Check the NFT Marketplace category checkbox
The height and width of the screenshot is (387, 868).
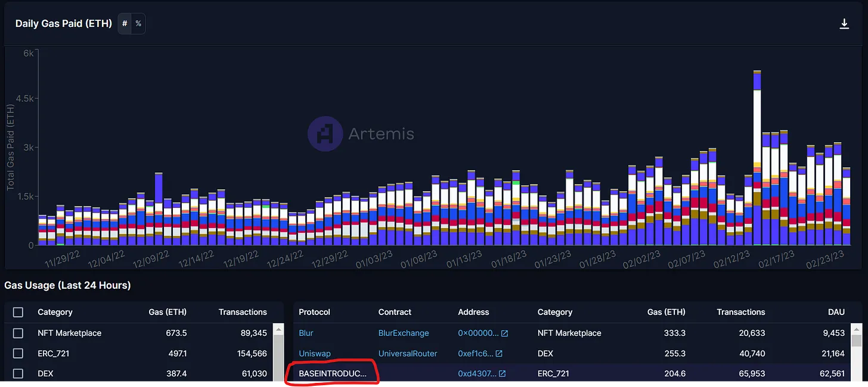pos(18,333)
